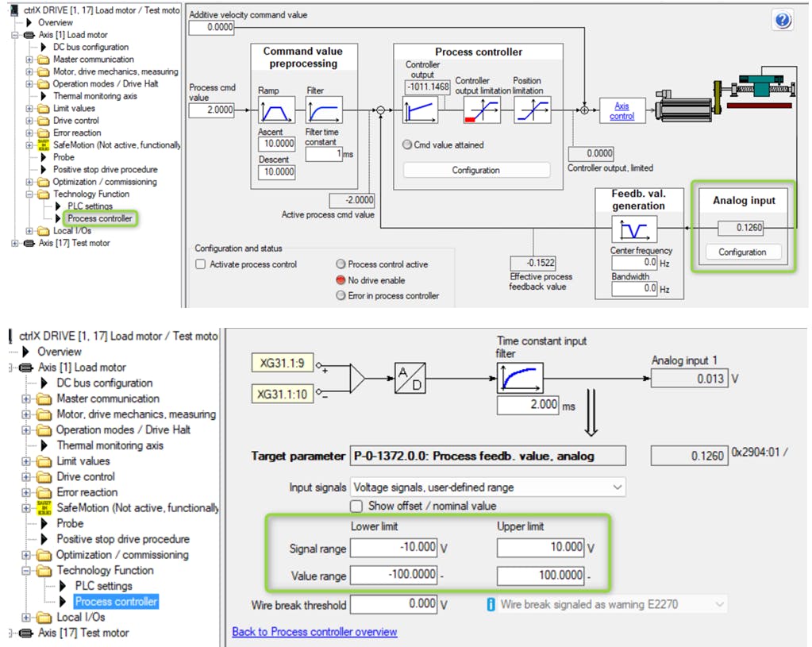The image size is (812, 647).
Task: Click the command value Filter block icon
Action: 324,110
